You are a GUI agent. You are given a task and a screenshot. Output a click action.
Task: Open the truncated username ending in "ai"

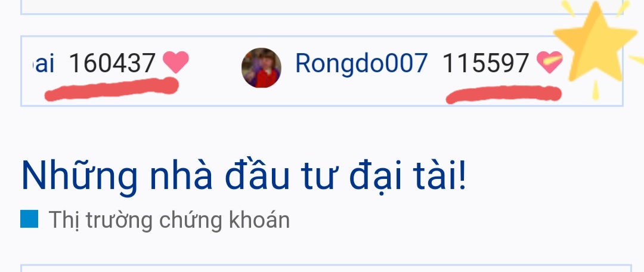44,63
